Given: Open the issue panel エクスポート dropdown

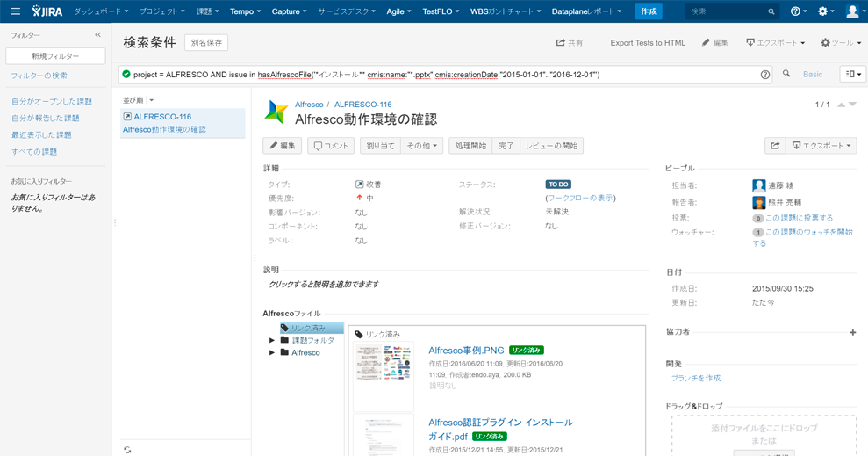Looking at the screenshot, I should [x=821, y=146].
